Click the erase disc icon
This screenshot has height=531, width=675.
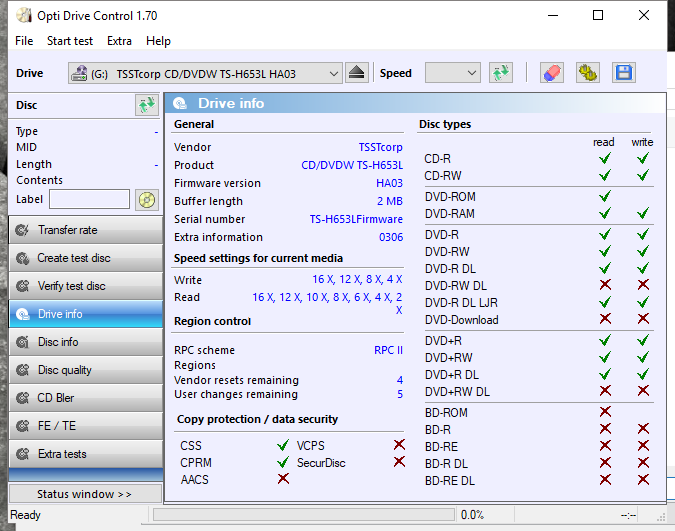point(552,73)
